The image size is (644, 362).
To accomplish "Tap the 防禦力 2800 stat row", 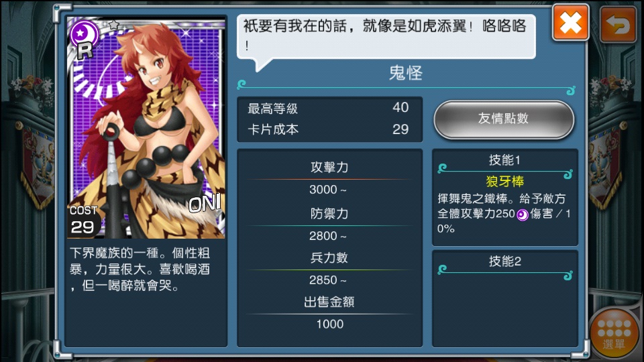I will pyautogui.click(x=329, y=225).
